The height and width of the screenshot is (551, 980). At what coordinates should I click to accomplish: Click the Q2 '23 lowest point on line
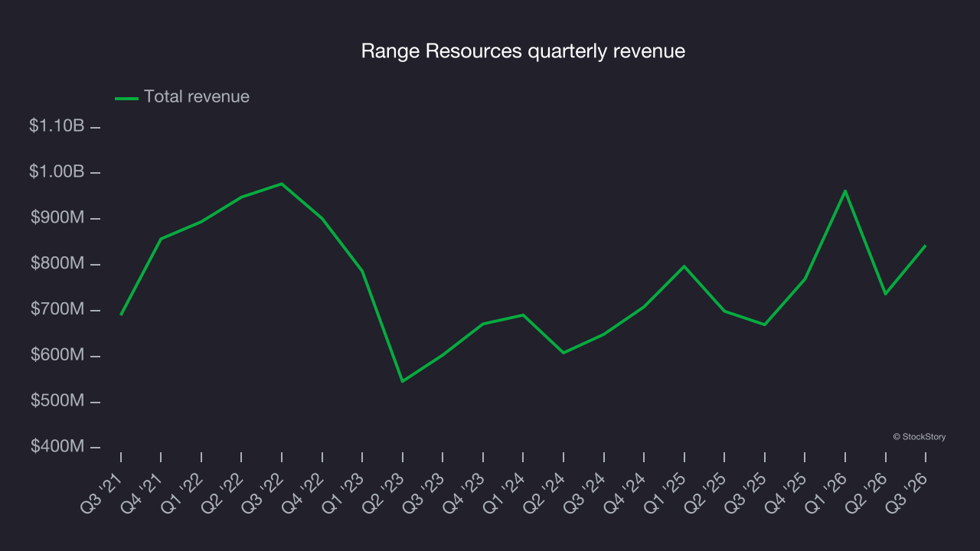click(403, 381)
